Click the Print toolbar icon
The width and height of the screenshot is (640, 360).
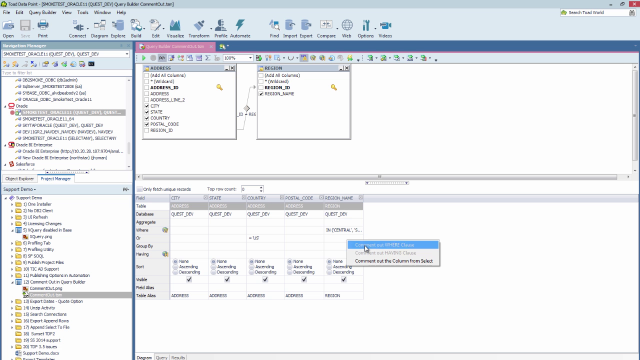pyautogui.click(x=43, y=29)
